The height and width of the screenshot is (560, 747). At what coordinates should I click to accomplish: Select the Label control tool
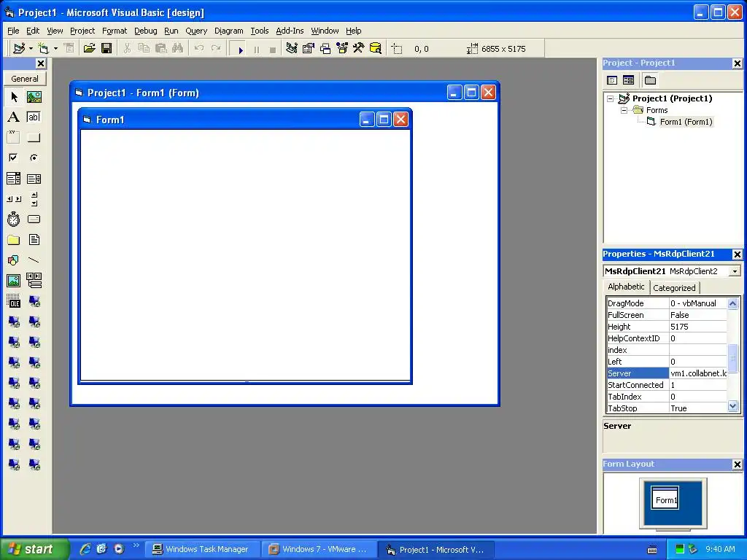pos(14,117)
